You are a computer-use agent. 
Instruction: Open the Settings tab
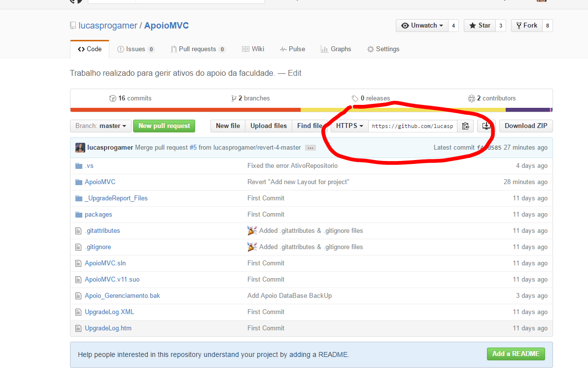pyautogui.click(x=383, y=49)
